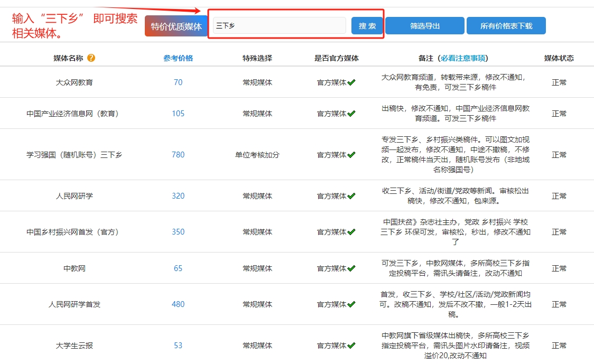The height and width of the screenshot is (364, 594).
Task: Click the 筛选导出 button
Action: click(425, 26)
